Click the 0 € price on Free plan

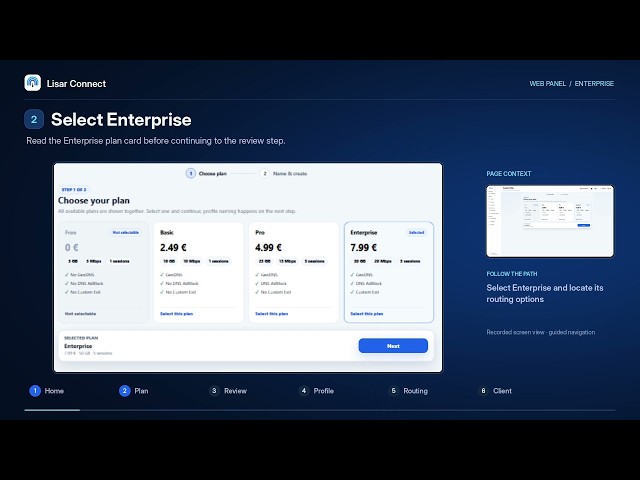[71, 247]
